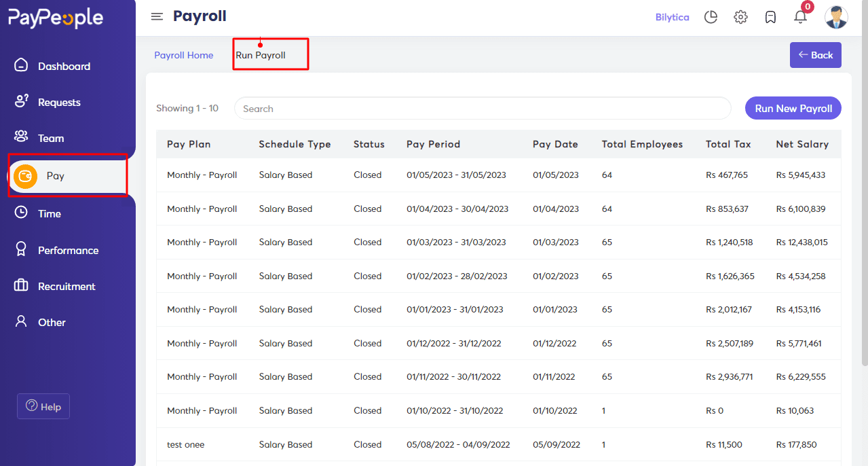Image resolution: width=868 pixels, height=466 pixels.
Task: Select pay period 01/11/2022 - 30/11/2022
Action: [x=454, y=377]
